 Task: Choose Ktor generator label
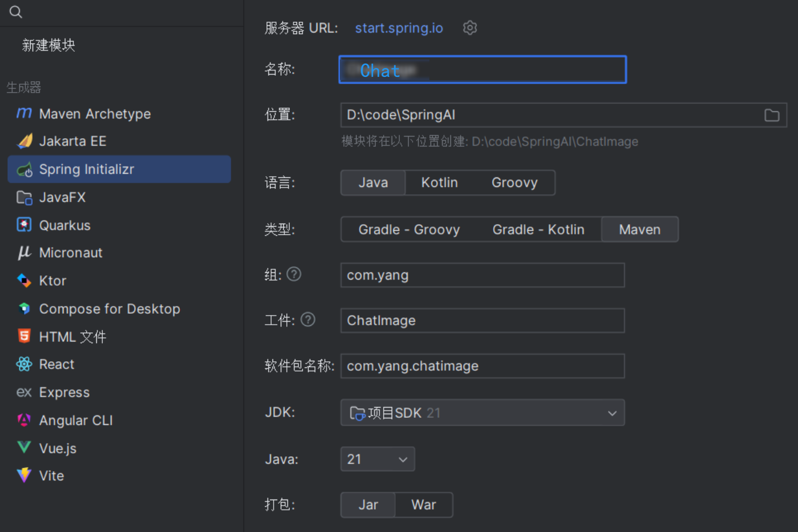pos(53,281)
